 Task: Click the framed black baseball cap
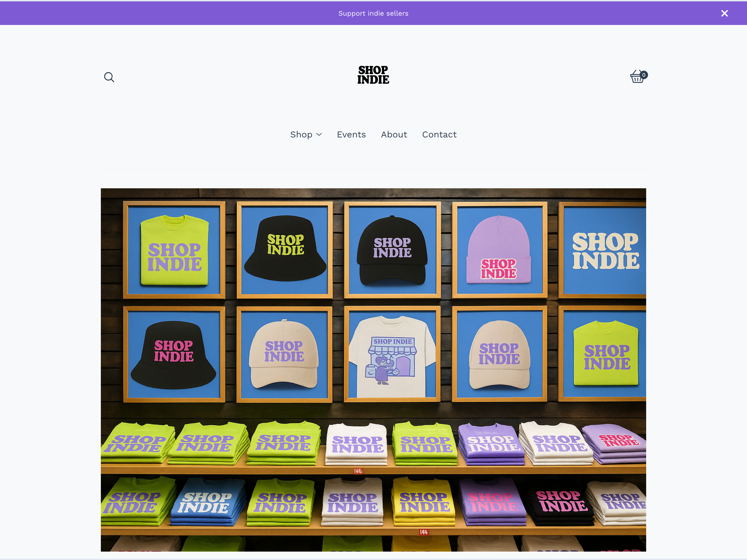click(392, 250)
